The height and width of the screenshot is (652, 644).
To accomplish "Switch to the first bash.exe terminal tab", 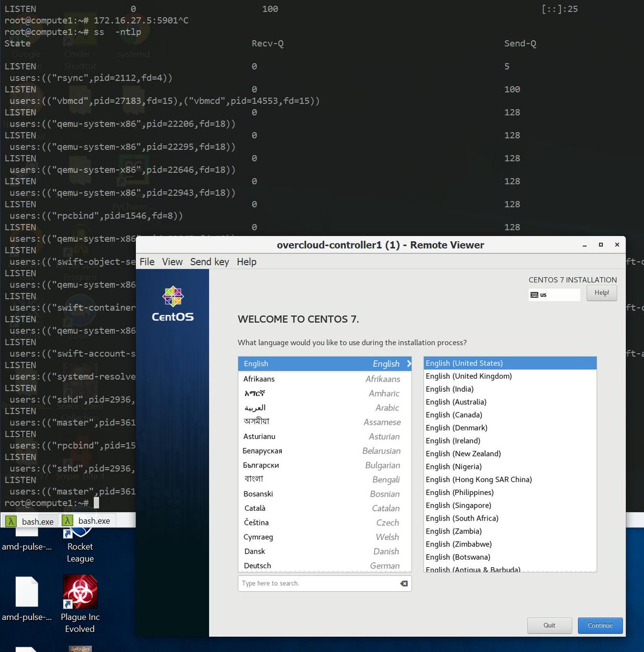I will 29,521.
